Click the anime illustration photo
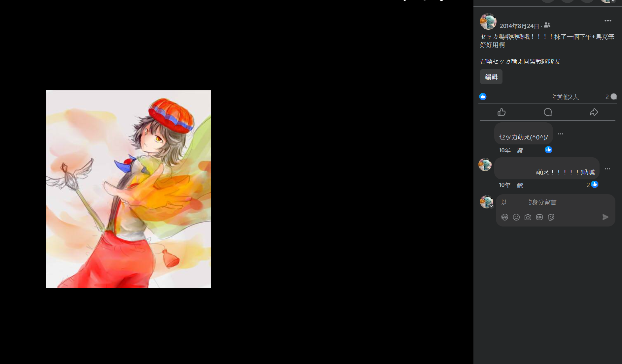622x364 pixels. pyautogui.click(x=129, y=189)
